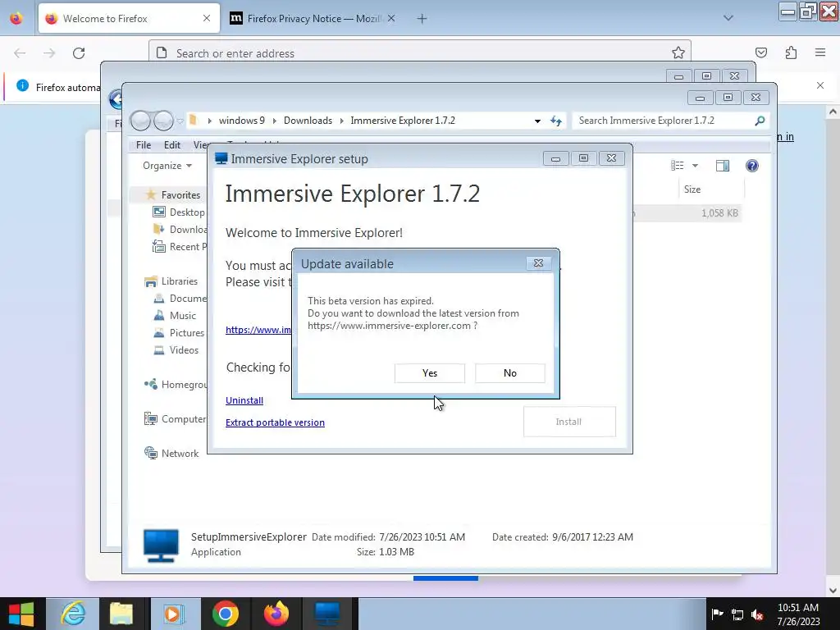Open Save to Pocket icon
This screenshot has height=630, width=840.
point(761,52)
